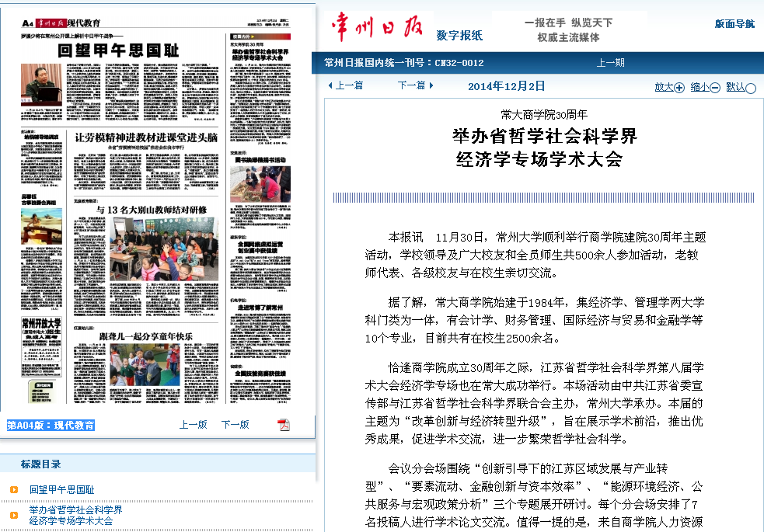Click orange bullet beside 举办省哲学社会科学界
Image resolution: width=764 pixels, height=532 pixels.
(x=14, y=515)
